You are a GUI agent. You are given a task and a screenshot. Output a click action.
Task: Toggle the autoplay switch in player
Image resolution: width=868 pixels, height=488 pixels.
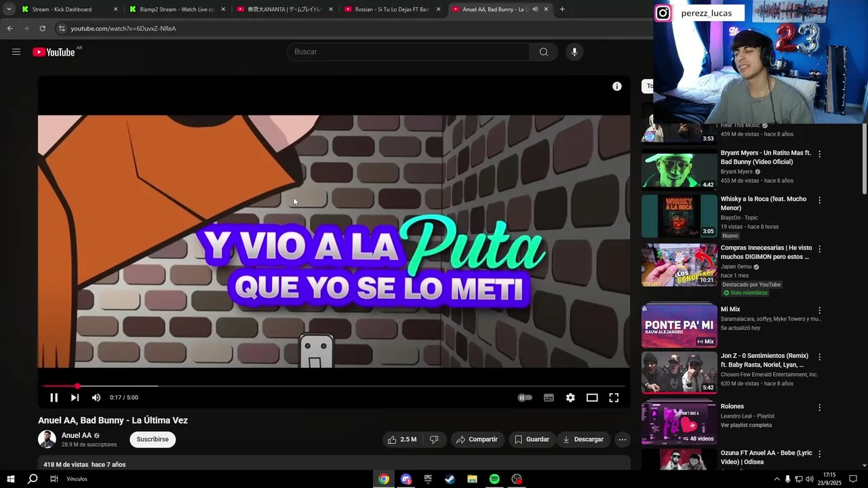click(525, 398)
